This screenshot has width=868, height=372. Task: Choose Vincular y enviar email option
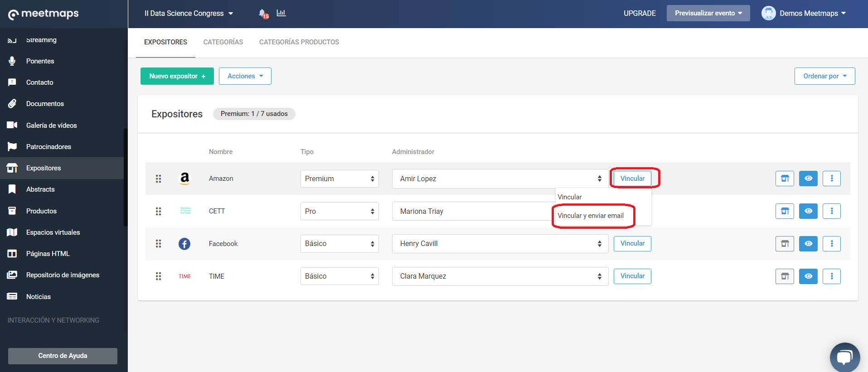(x=591, y=216)
